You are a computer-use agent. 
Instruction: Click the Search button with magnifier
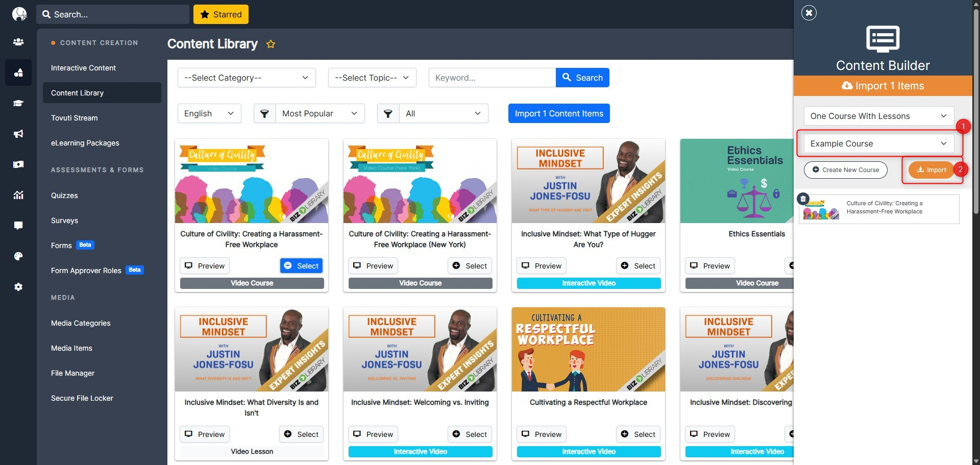(582, 78)
